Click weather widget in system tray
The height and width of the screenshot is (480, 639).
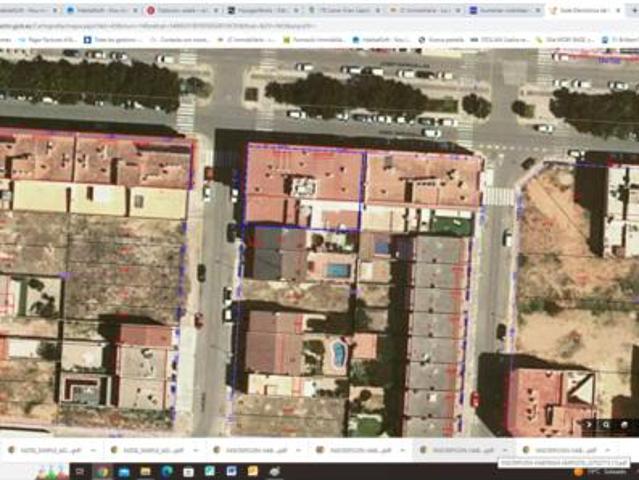pos(600,472)
